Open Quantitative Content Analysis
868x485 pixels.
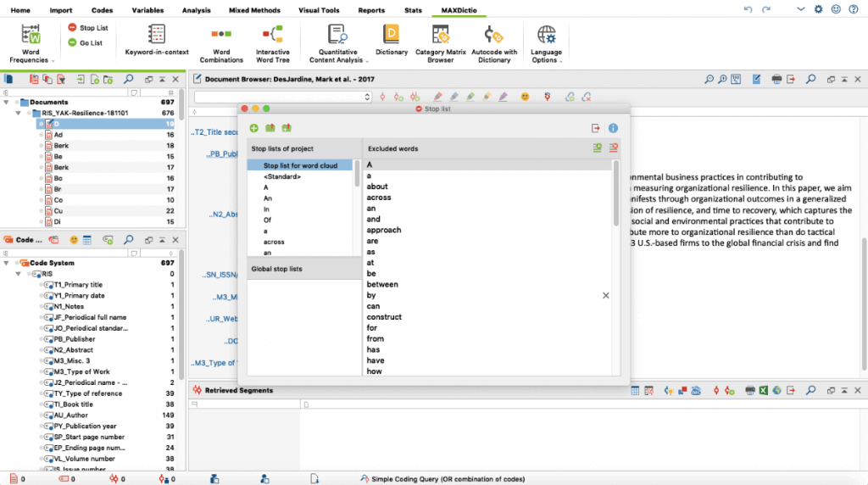337,43
